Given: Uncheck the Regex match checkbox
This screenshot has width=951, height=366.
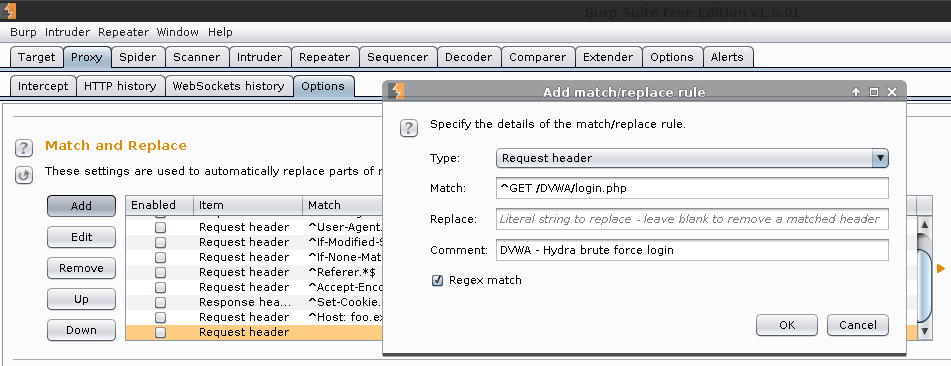Looking at the screenshot, I should (437, 280).
